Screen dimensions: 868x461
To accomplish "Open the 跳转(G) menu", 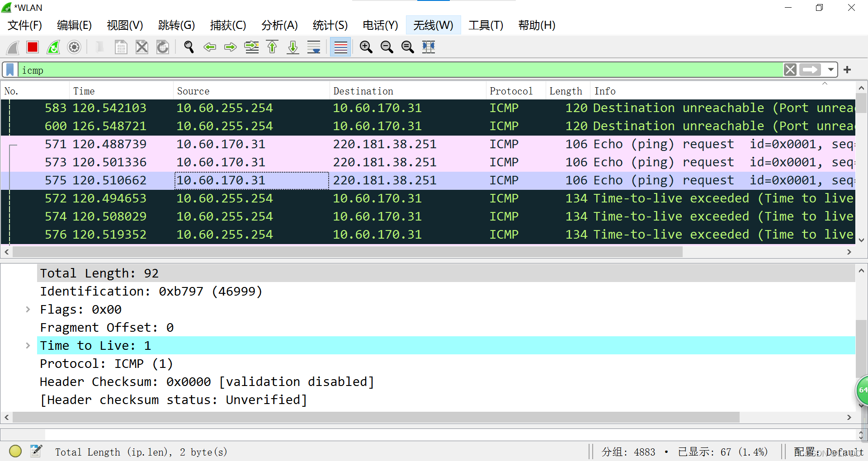I will (x=176, y=25).
